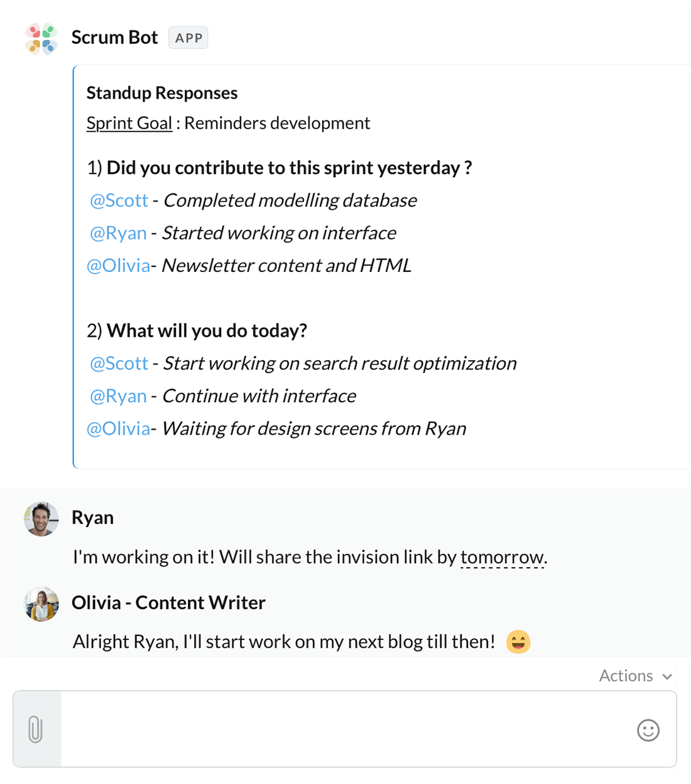Click the @Ryan mention under question one
This screenshot has width=691, height=784.
(118, 233)
